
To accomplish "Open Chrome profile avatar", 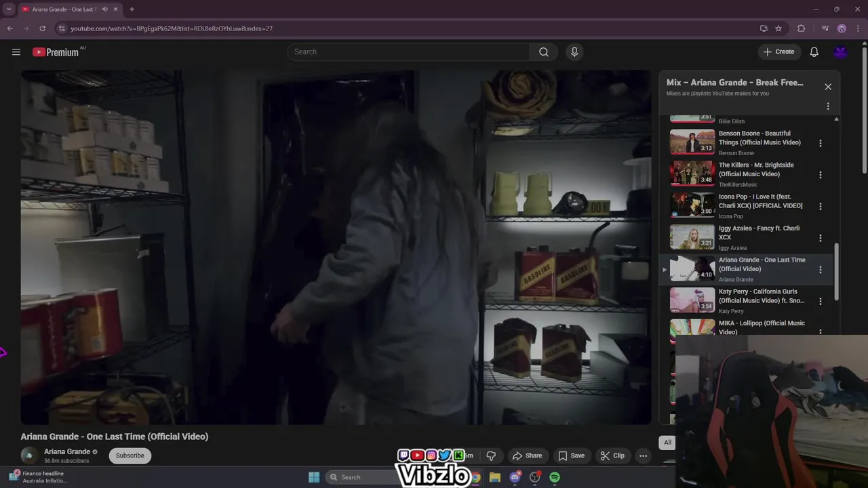I will pos(842,28).
